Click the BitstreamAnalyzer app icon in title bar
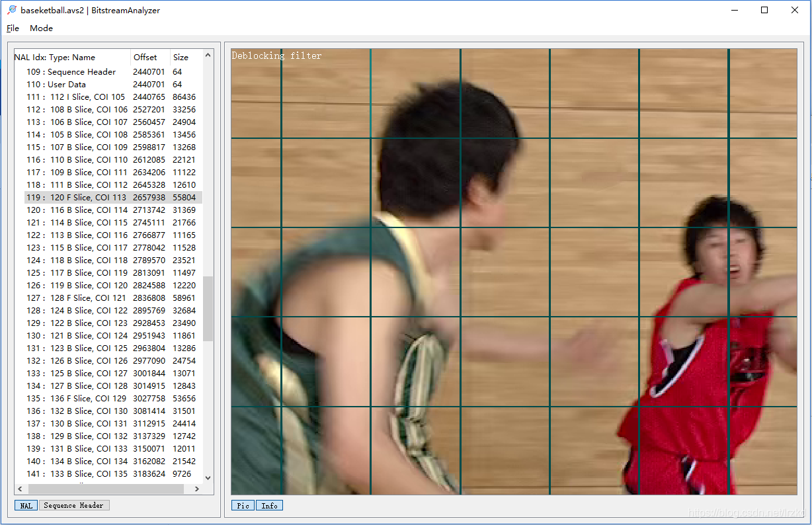The image size is (812, 525). tap(11, 10)
